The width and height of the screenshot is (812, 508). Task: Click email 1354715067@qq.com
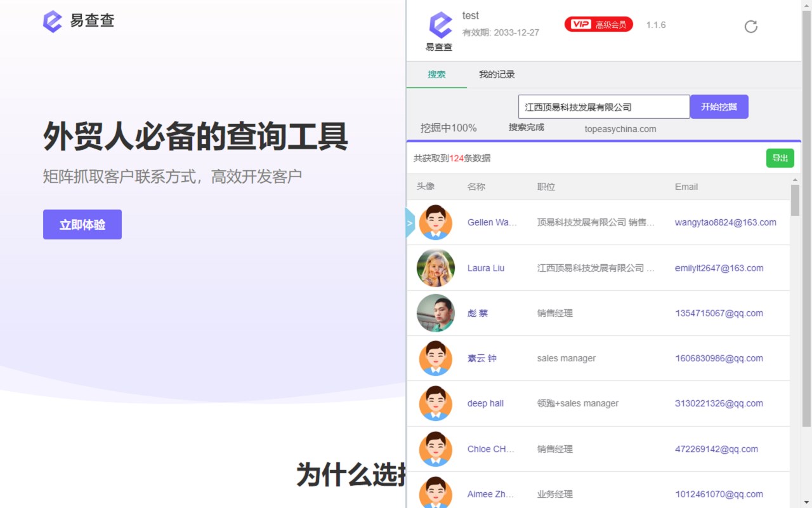[x=719, y=313]
